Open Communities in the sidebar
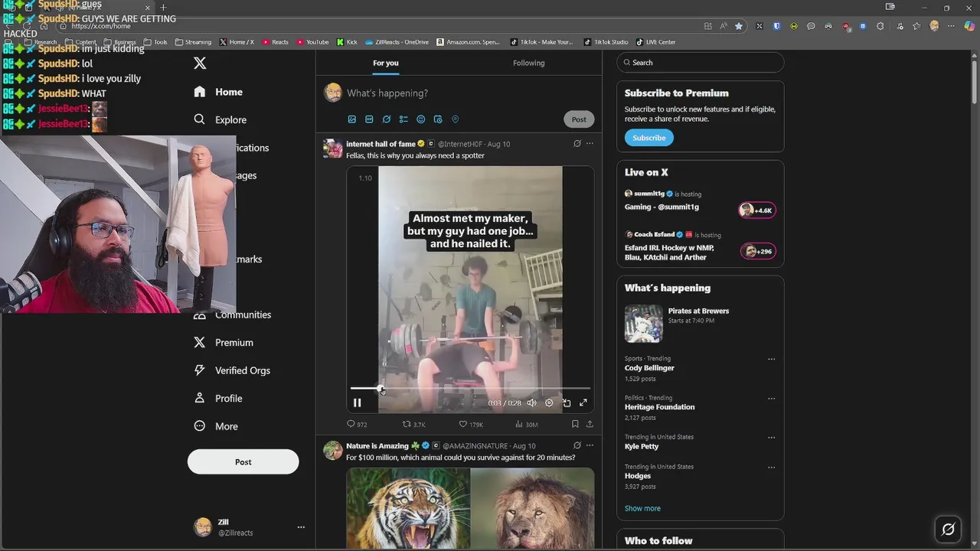 (233, 315)
